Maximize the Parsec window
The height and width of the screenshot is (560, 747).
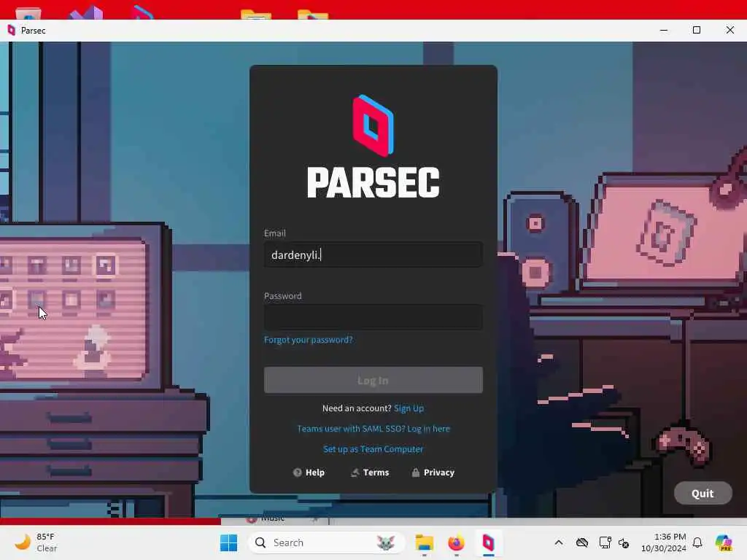(x=697, y=31)
